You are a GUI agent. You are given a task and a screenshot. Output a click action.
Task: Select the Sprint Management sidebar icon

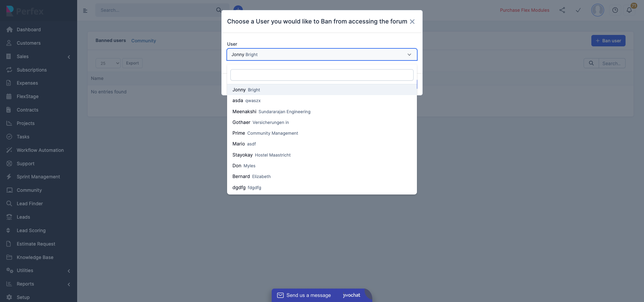pos(9,177)
